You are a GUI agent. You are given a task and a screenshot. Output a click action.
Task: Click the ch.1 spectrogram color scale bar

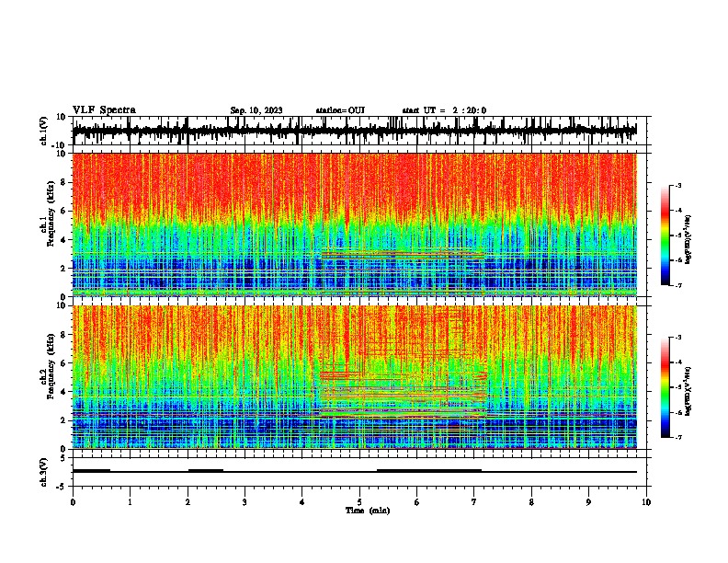665,236
